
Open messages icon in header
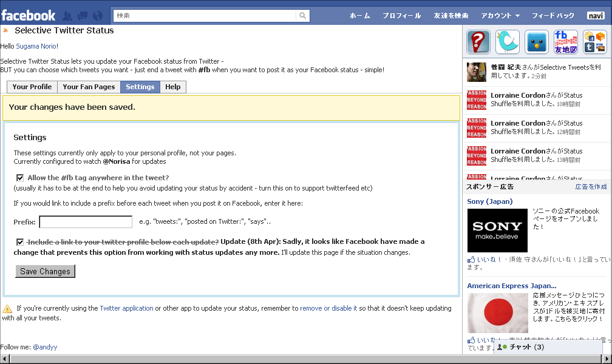pos(83,16)
